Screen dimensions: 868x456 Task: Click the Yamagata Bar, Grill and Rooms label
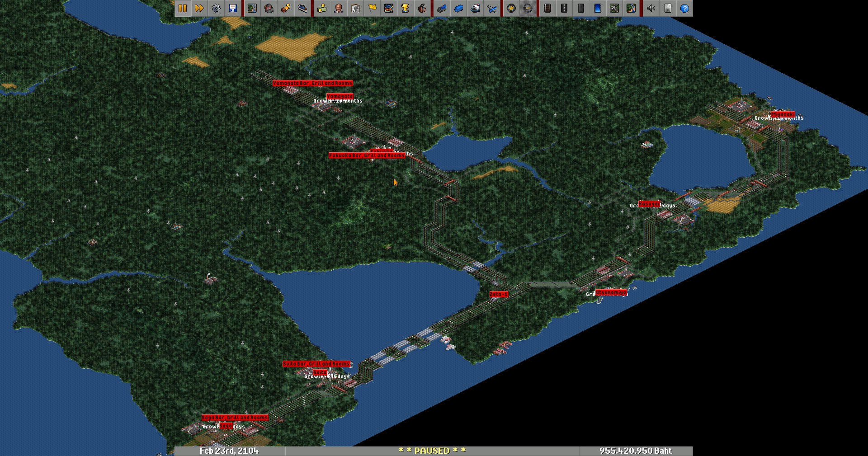(312, 83)
